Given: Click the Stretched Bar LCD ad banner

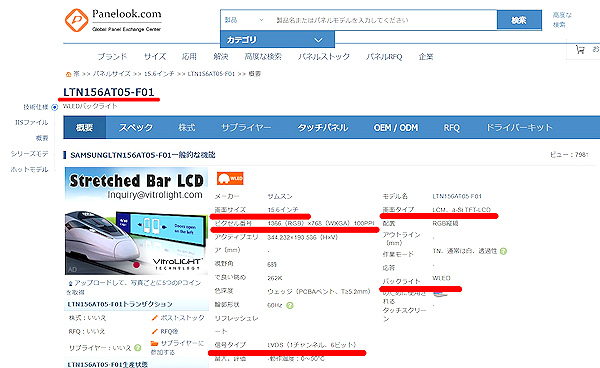Looking at the screenshot, I should coord(137,221).
